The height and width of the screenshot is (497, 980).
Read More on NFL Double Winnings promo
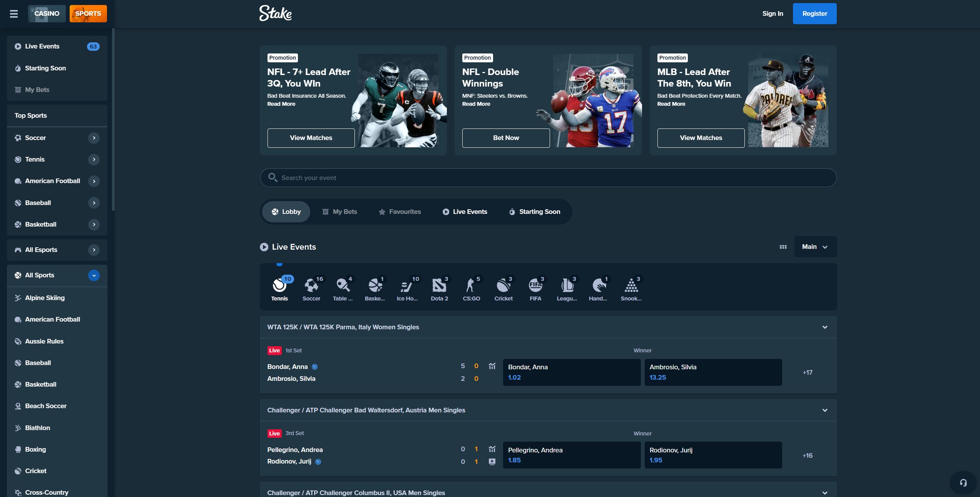(x=476, y=104)
